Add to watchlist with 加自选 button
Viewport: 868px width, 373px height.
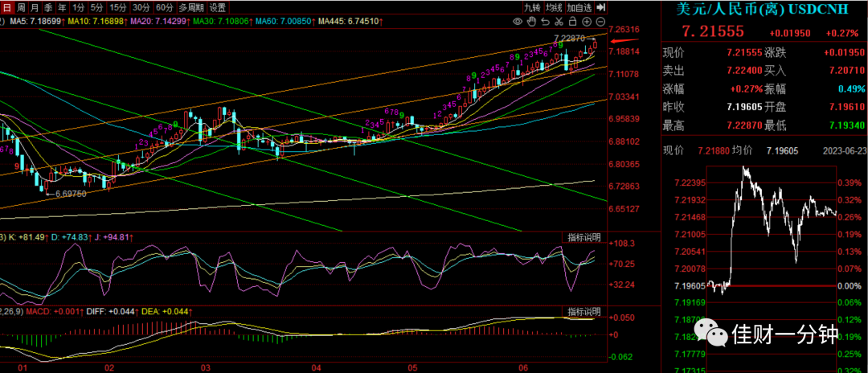click(x=579, y=8)
